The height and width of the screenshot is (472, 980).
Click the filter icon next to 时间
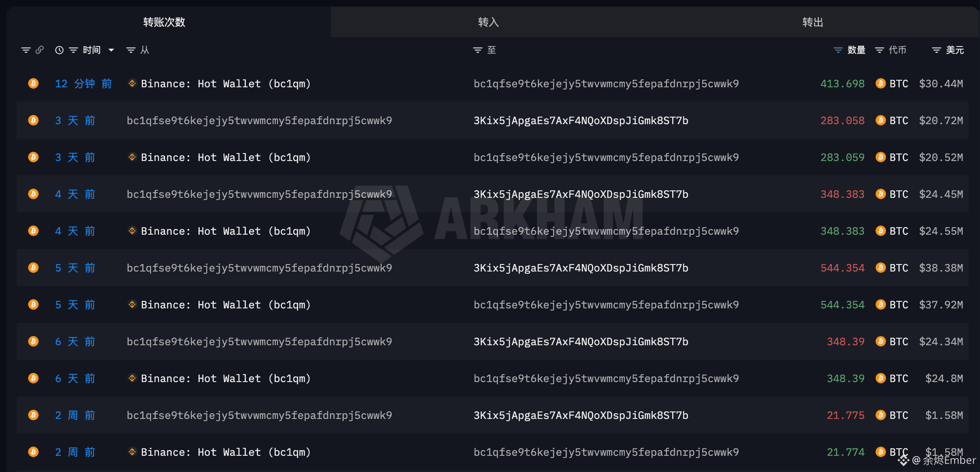[73, 50]
